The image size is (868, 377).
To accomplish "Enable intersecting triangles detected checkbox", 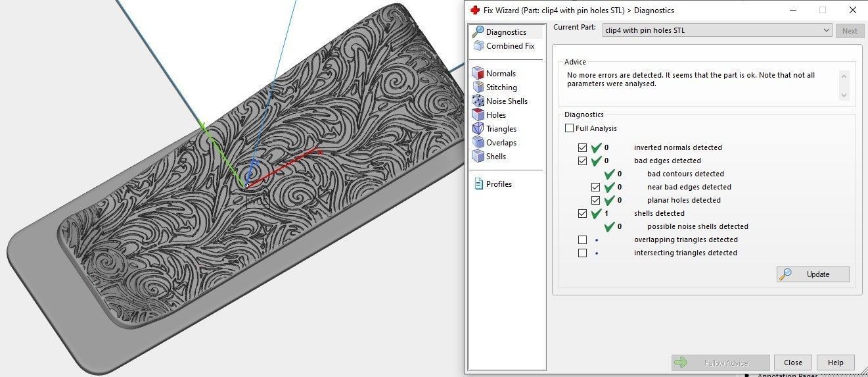I will 582,253.
